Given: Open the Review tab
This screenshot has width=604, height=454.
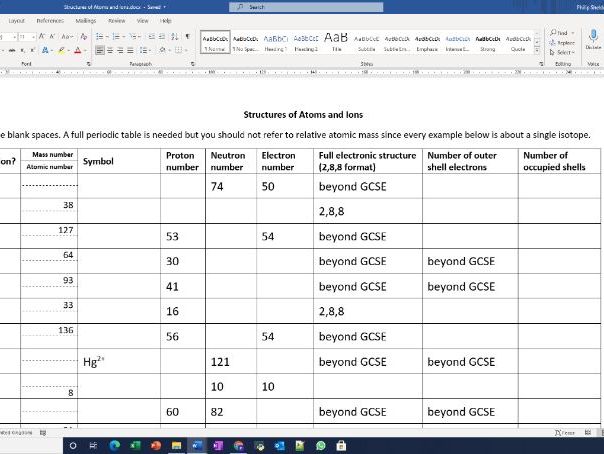Looking at the screenshot, I should [116, 21].
